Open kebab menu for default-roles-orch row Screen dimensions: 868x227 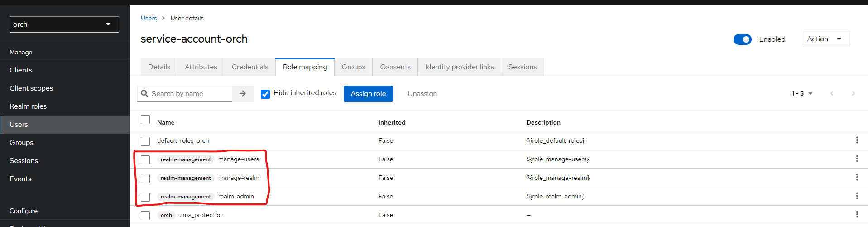(x=857, y=140)
